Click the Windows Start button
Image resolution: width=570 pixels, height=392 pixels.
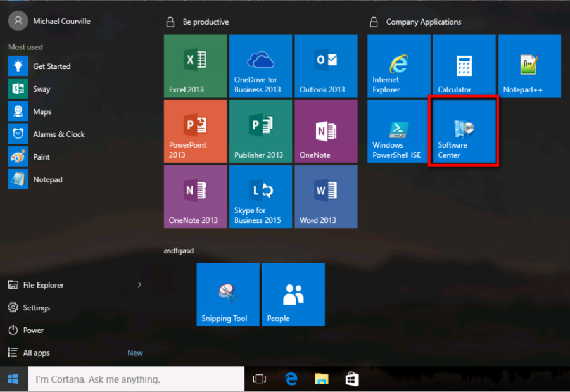(13, 379)
